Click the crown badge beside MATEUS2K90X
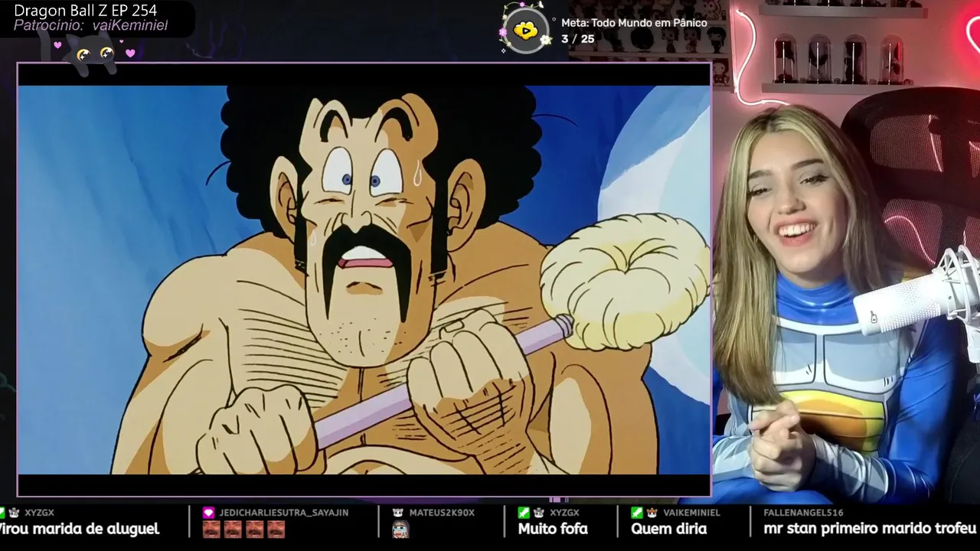 pos(398,513)
